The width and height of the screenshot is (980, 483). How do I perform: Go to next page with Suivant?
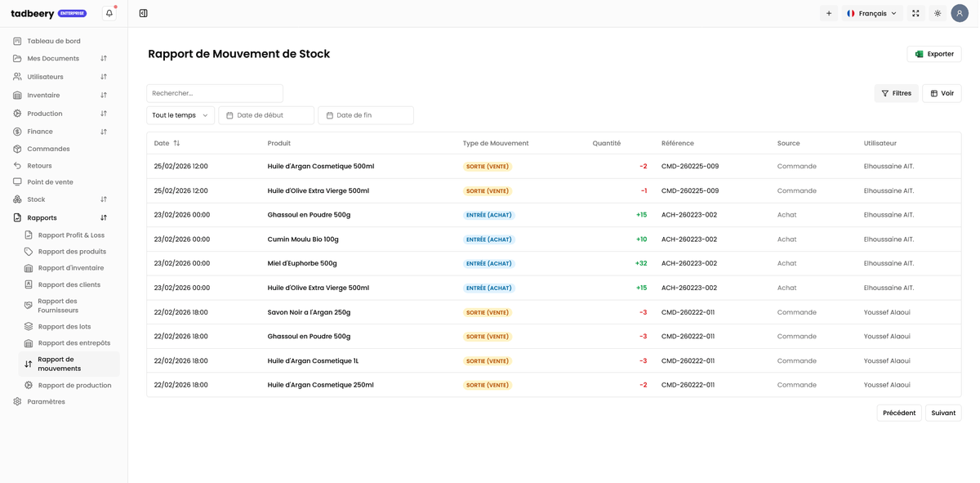click(x=943, y=413)
